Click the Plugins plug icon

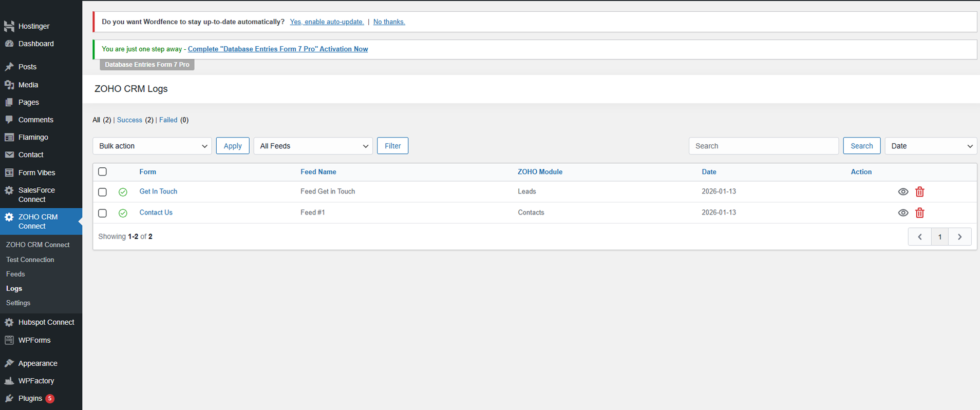tap(9, 398)
